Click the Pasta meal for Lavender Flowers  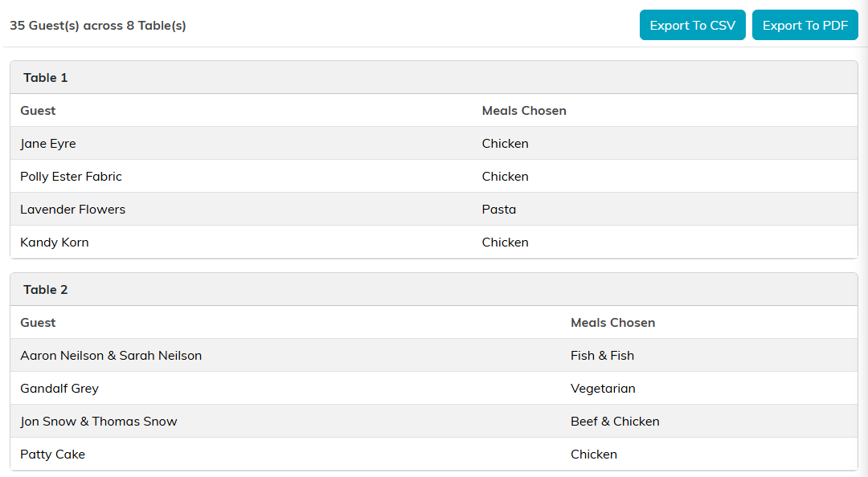pyautogui.click(x=499, y=209)
